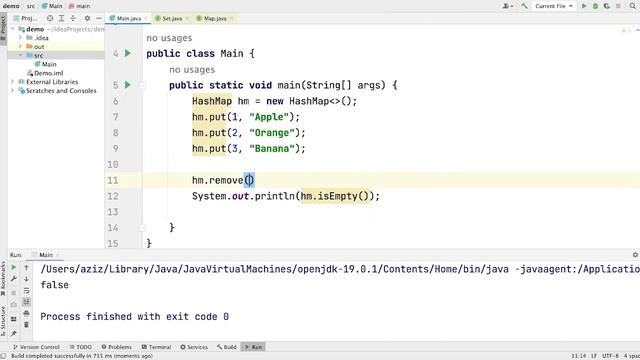Viewport: 640px width, 360px height.
Task: Open the Project view selector dropdown
Action: pos(25,18)
